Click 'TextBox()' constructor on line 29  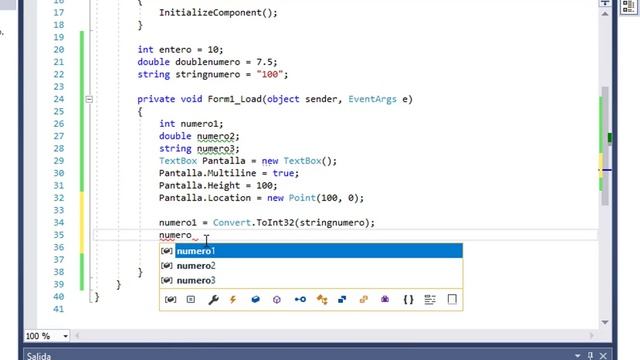click(x=308, y=161)
